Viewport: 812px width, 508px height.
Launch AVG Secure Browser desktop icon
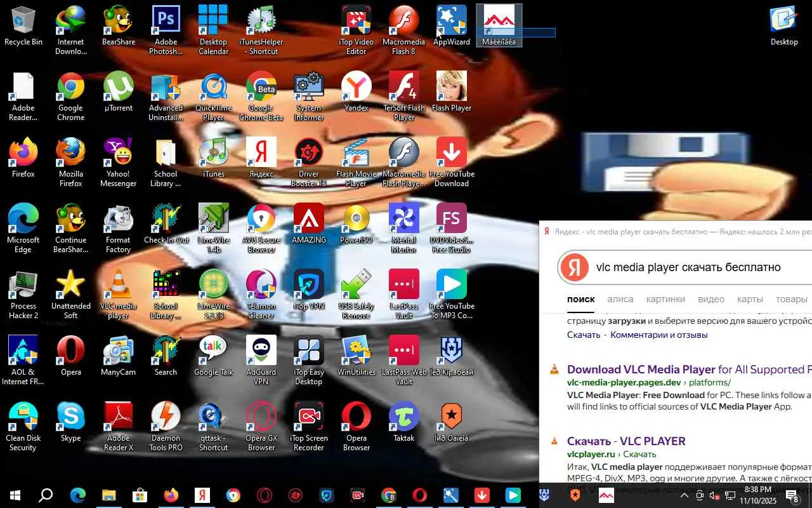click(261, 229)
